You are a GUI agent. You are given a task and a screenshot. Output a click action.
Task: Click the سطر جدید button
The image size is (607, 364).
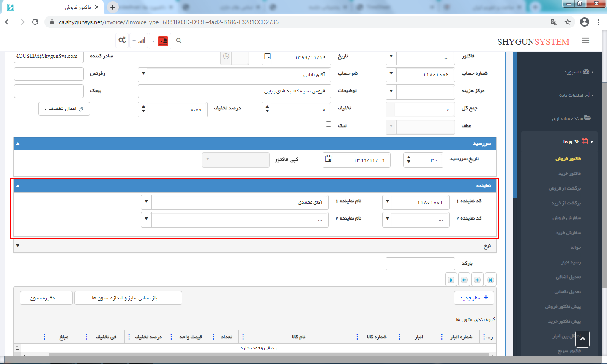[x=474, y=298]
